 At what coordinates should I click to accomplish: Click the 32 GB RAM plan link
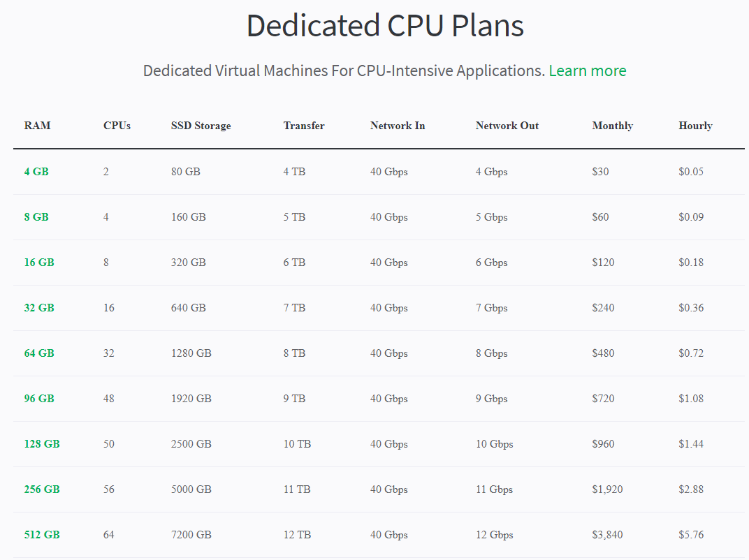pos(39,308)
